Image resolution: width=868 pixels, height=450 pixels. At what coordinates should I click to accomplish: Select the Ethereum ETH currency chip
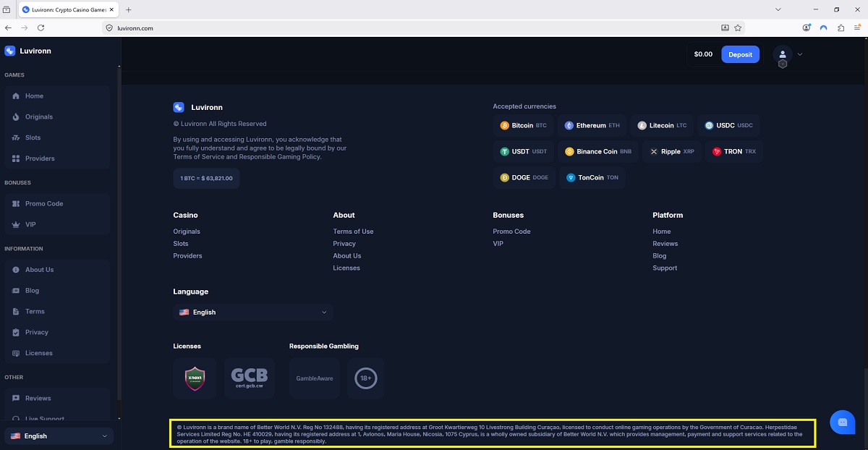click(592, 126)
